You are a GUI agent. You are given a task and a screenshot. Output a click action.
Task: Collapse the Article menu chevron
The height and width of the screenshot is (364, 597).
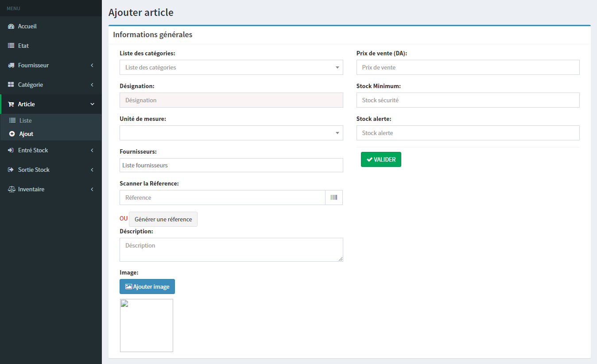coord(92,105)
